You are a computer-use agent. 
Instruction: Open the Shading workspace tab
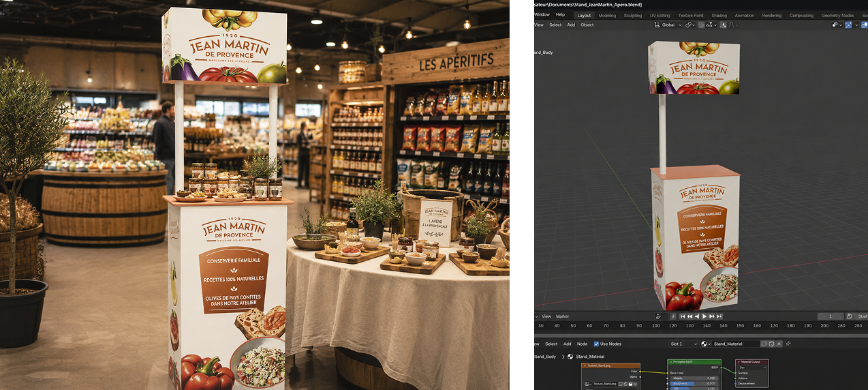pyautogui.click(x=719, y=15)
